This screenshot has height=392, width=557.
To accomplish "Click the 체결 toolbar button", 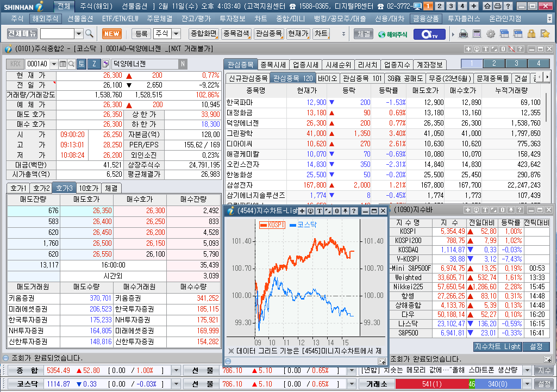I will click(x=364, y=34).
